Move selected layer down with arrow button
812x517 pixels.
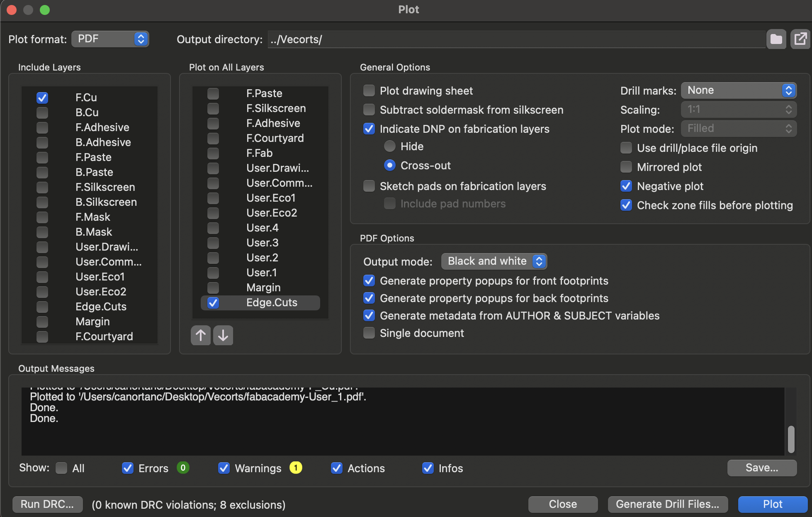tap(223, 335)
